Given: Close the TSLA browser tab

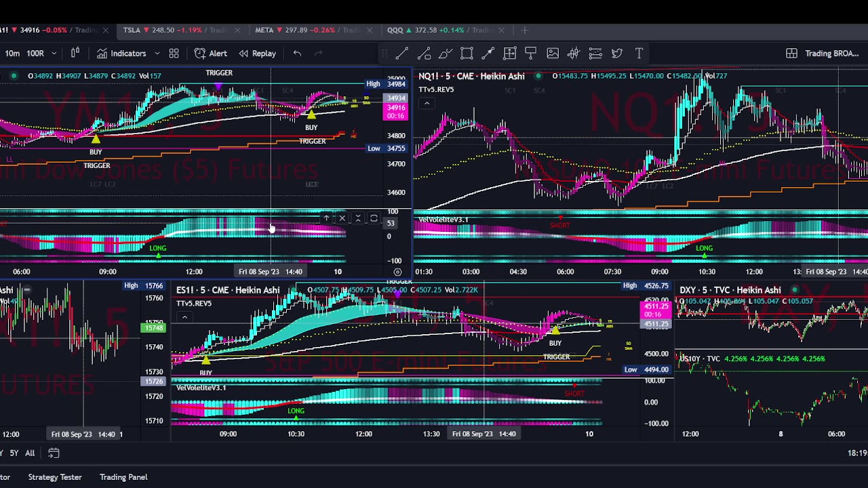Looking at the screenshot, I should pyautogui.click(x=237, y=30).
